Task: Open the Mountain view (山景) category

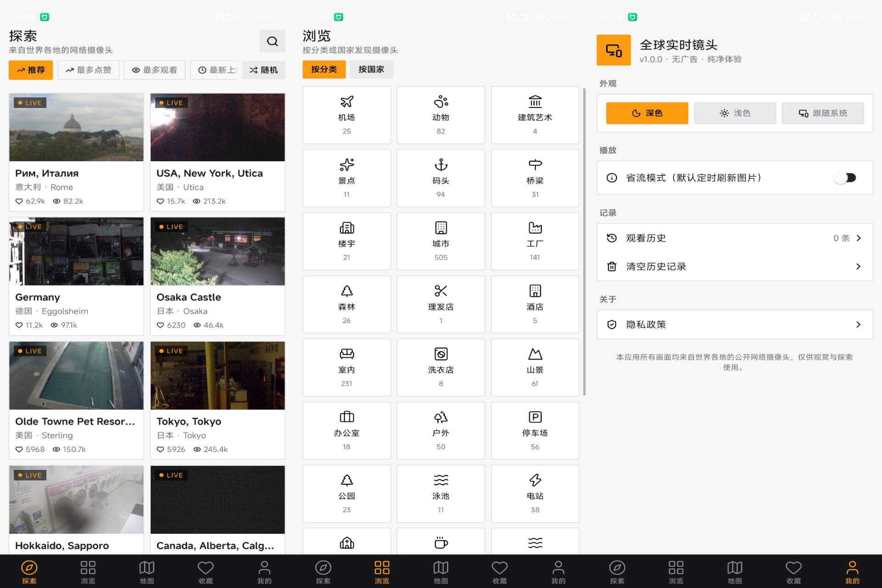Action: point(535,367)
